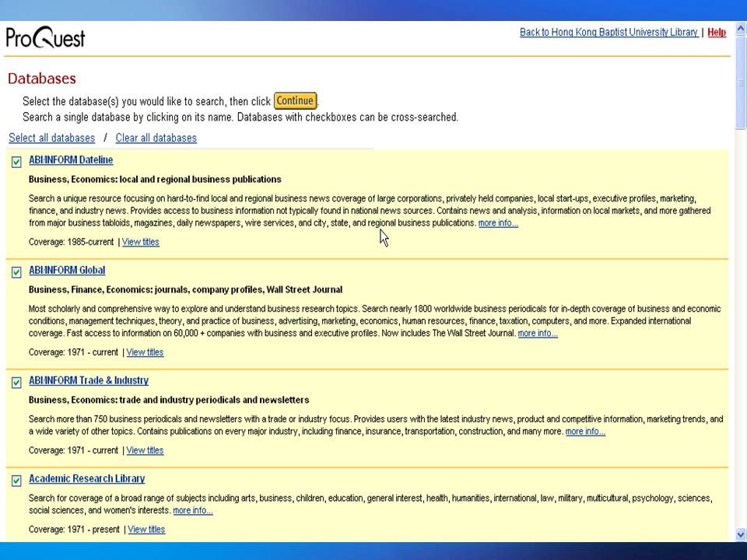Viewport: 747px width, 560px height.
Task: Open Back to Hong Kong Baptist University Library
Action: (x=608, y=33)
